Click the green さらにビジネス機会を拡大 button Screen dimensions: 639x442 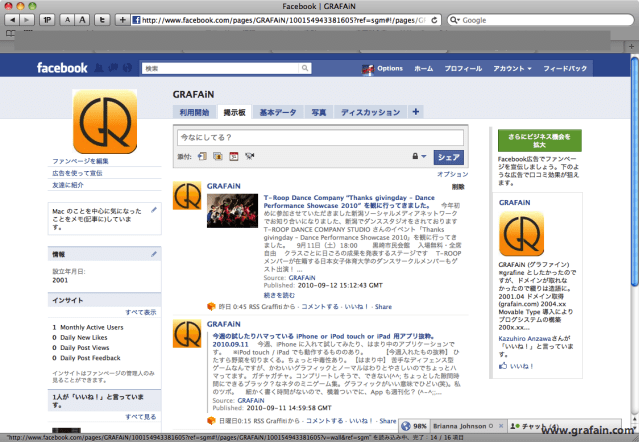pos(540,141)
